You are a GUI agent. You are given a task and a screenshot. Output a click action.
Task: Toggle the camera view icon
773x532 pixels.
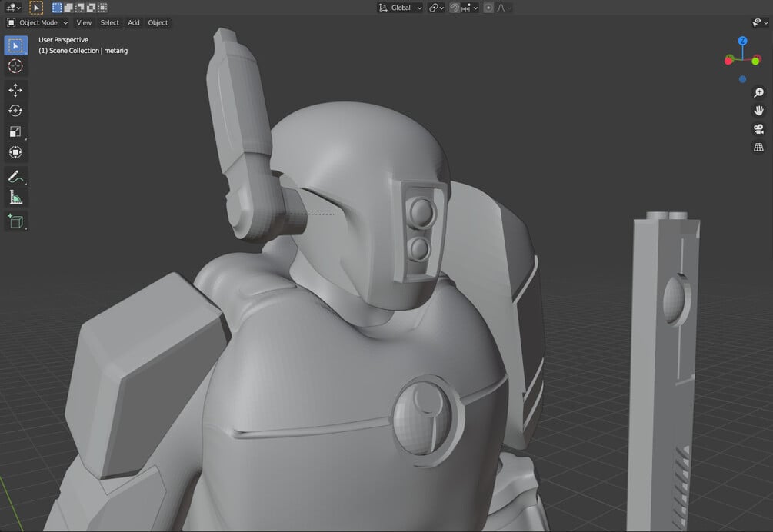pyautogui.click(x=758, y=129)
